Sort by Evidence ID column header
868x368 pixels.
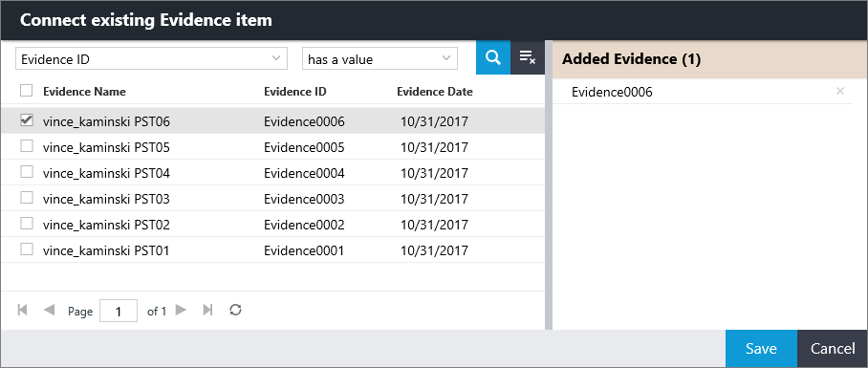(x=295, y=92)
